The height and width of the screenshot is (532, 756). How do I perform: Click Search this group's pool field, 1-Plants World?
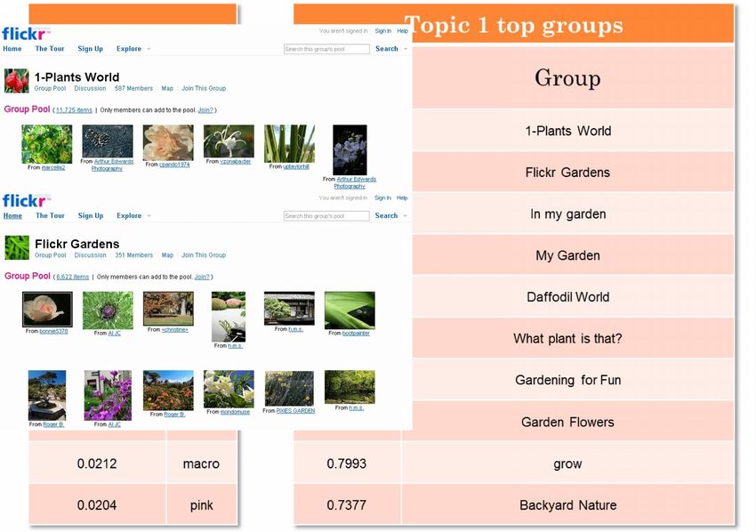(326, 49)
